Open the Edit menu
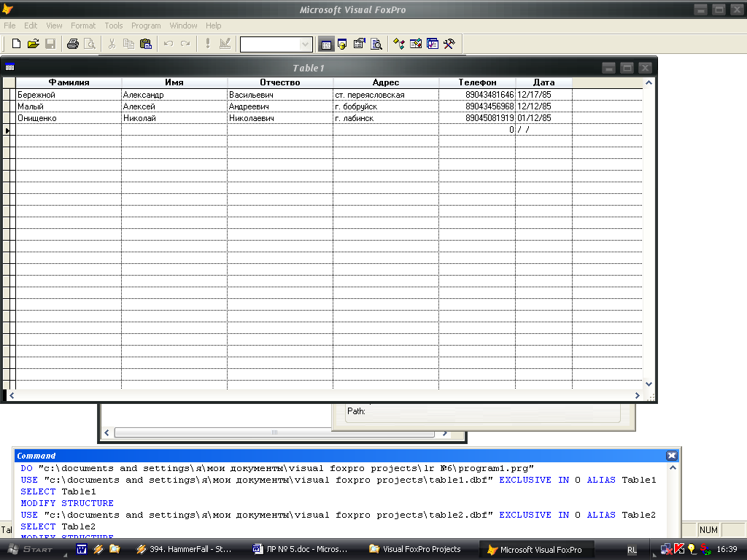The height and width of the screenshot is (560, 747). tap(31, 26)
